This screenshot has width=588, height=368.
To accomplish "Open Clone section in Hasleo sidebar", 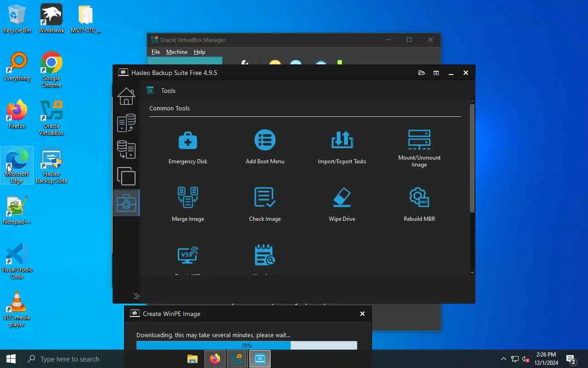I will 126,176.
